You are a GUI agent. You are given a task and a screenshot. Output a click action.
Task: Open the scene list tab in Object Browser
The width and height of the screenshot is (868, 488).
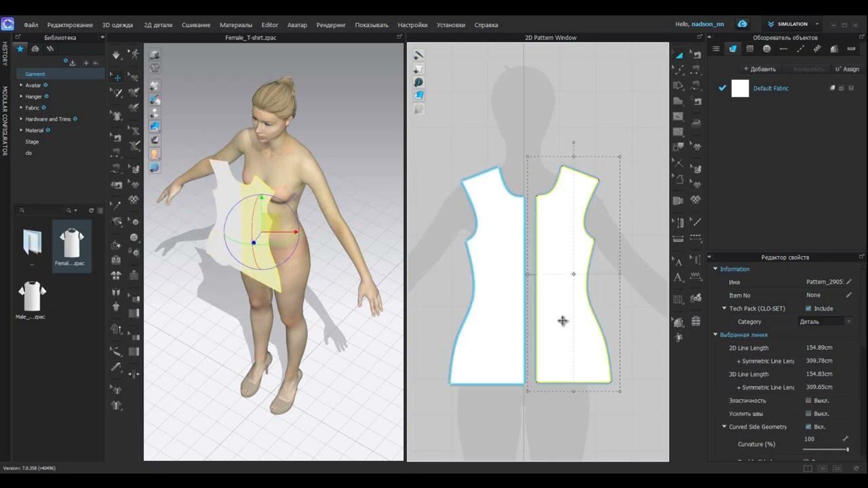click(715, 49)
